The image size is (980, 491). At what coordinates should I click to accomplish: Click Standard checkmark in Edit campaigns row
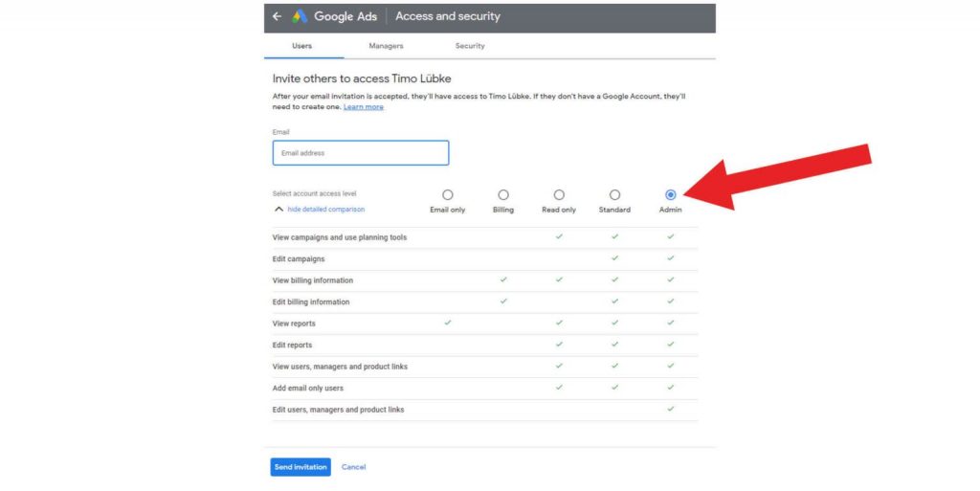click(614, 258)
